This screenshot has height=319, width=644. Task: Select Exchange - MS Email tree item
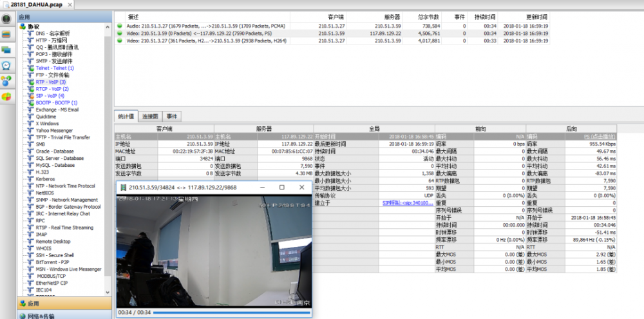[57, 110]
